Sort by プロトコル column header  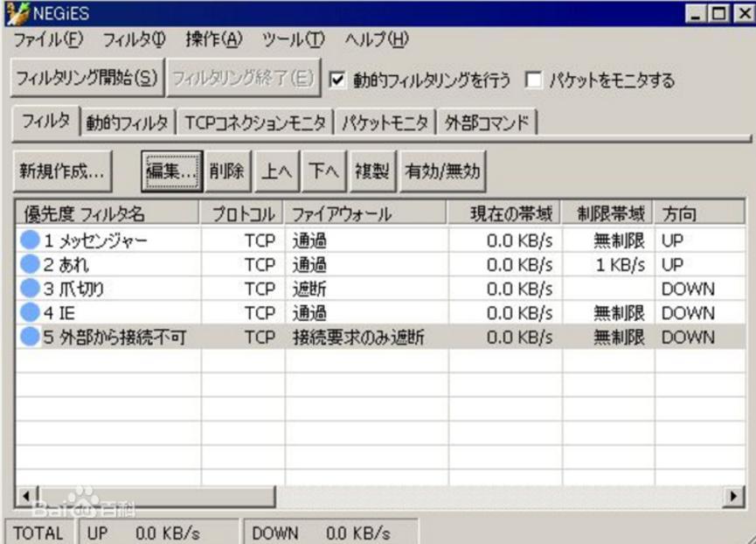pyautogui.click(x=241, y=213)
